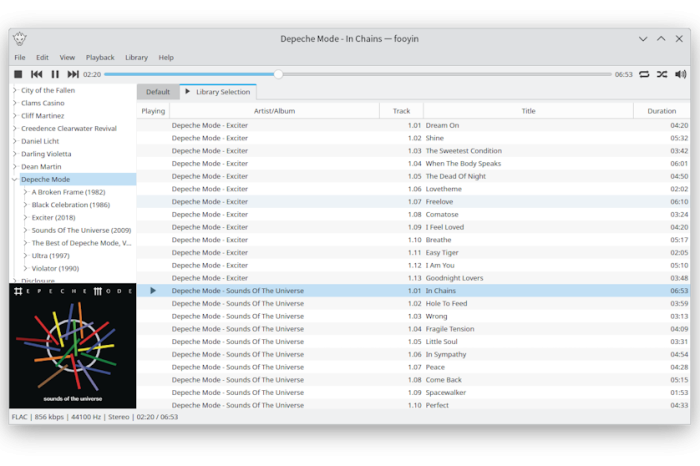This screenshot has width=700, height=466.
Task: Expand City of the Fallen artist
Action: [15, 90]
